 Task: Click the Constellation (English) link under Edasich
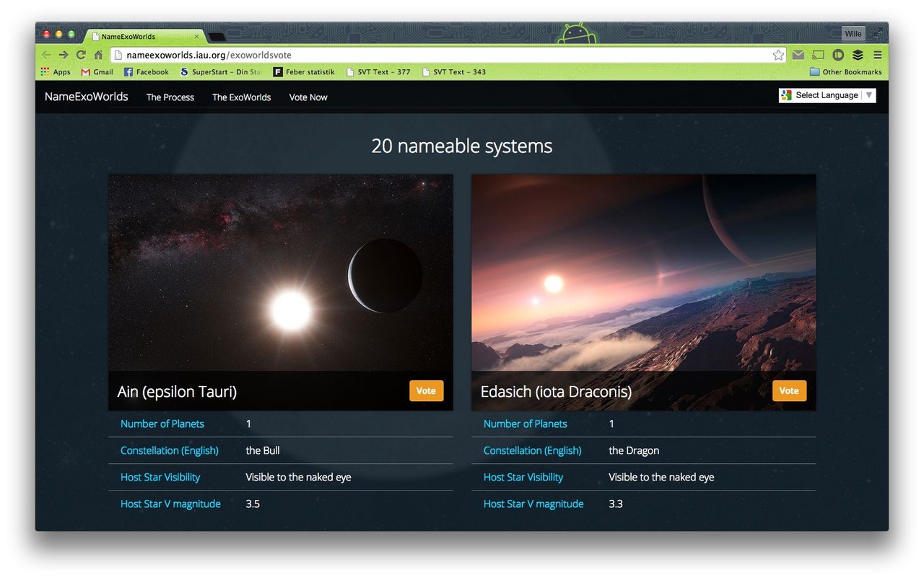[x=532, y=450]
